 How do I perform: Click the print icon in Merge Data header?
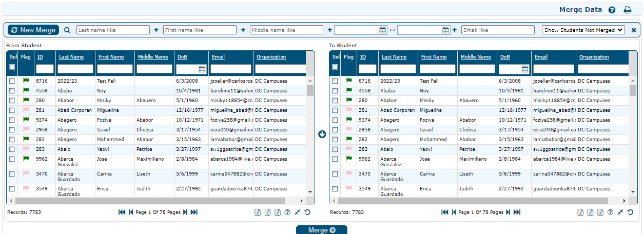coord(627,10)
